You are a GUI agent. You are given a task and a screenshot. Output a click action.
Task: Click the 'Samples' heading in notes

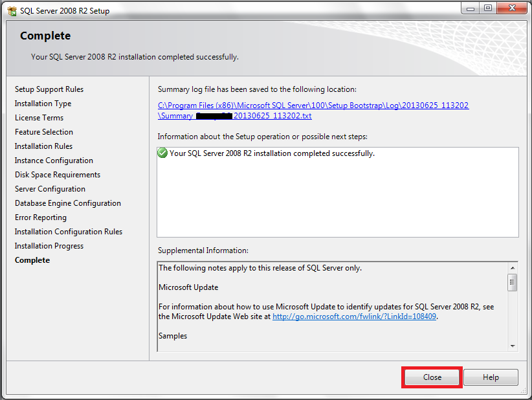[x=173, y=336]
